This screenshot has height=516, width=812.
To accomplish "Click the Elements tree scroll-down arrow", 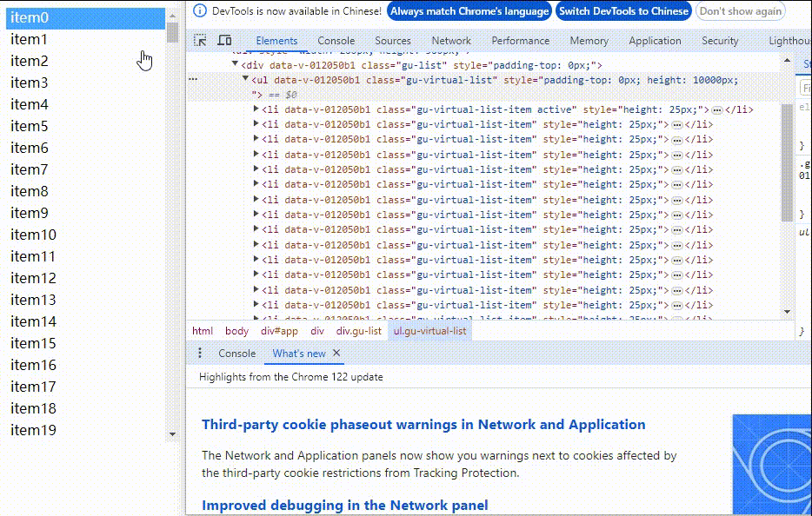I will tap(787, 312).
